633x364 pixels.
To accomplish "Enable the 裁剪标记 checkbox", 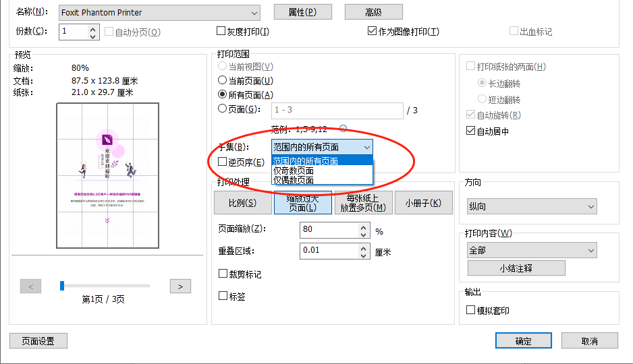I will 223,274.
